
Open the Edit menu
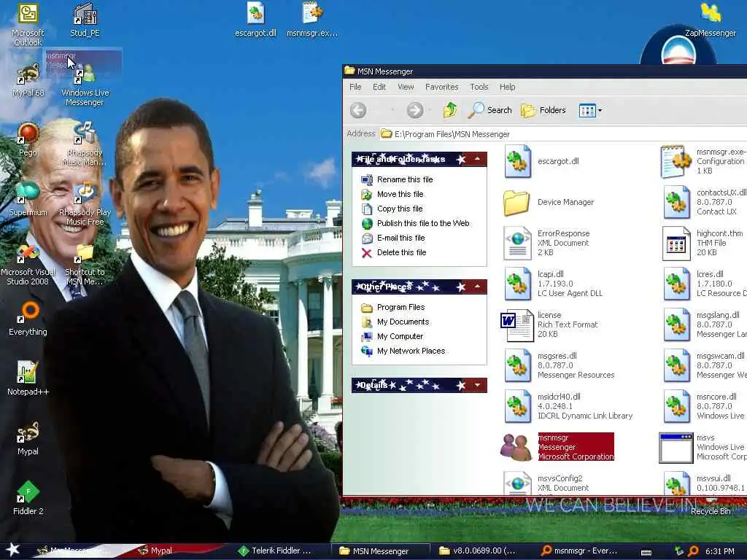(x=379, y=87)
